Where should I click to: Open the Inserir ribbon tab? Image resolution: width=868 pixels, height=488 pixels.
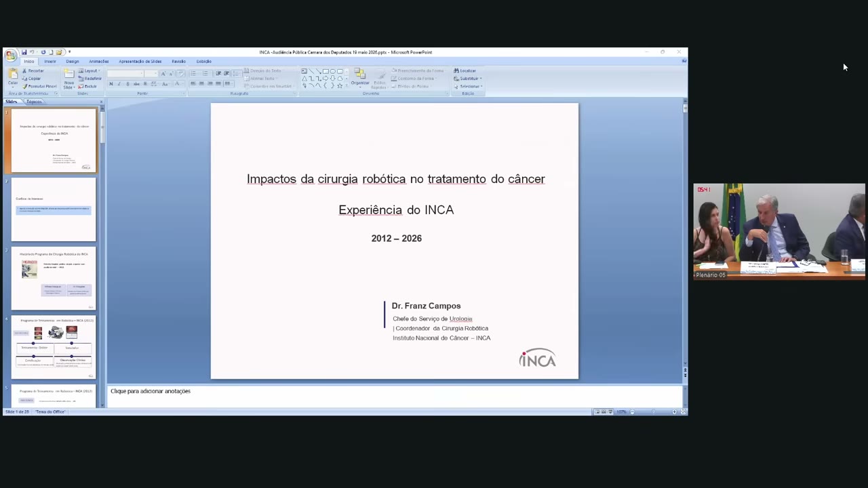tap(50, 62)
